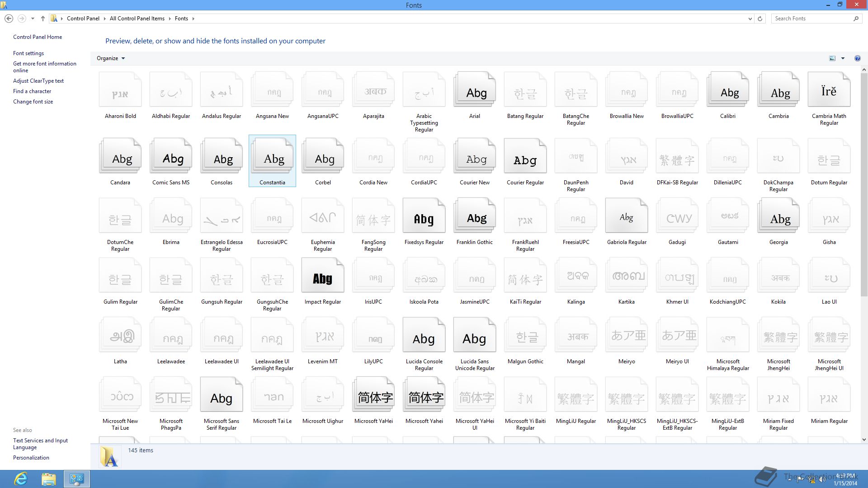The height and width of the screenshot is (488, 868).
Task: Open Text Services and Input Language
Action: (41, 444)
